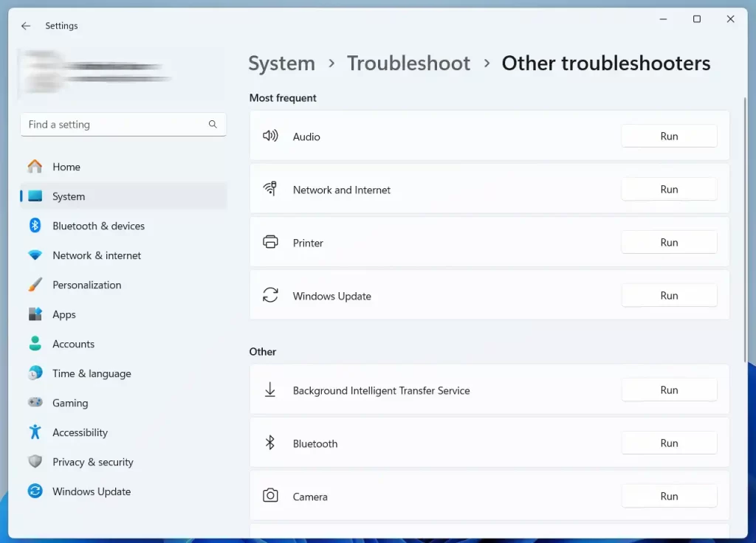
Task: Maximize the Settings window
Action: 697,19
